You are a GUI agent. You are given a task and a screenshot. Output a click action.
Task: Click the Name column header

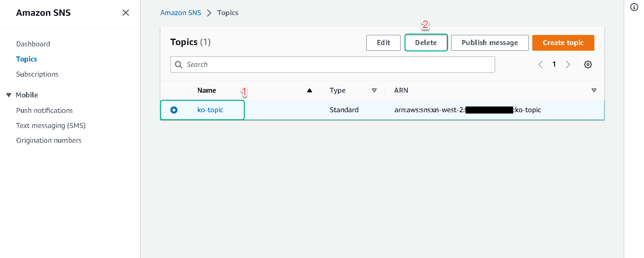(207, 90)
